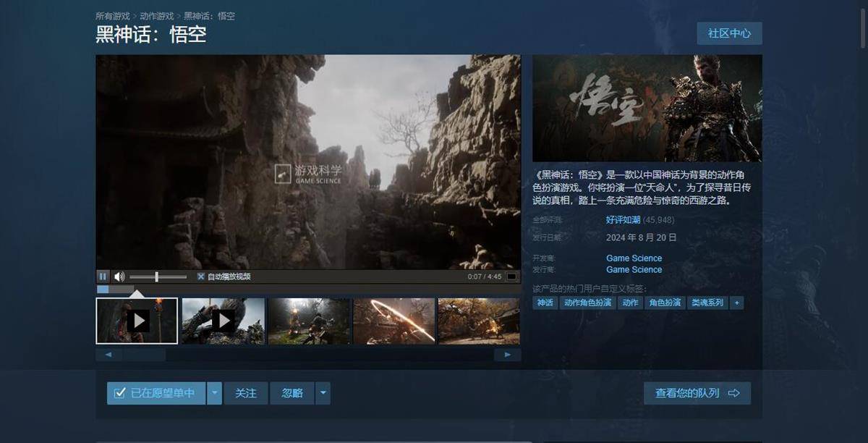Play the first video thumbnail
868x443 pixels.
tap(137, 321)
